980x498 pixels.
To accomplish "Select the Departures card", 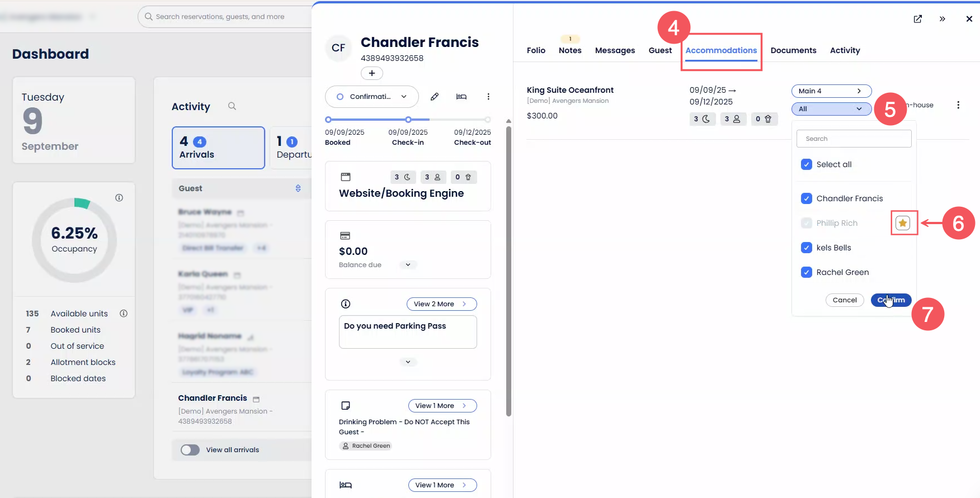I will coord(290,148).
